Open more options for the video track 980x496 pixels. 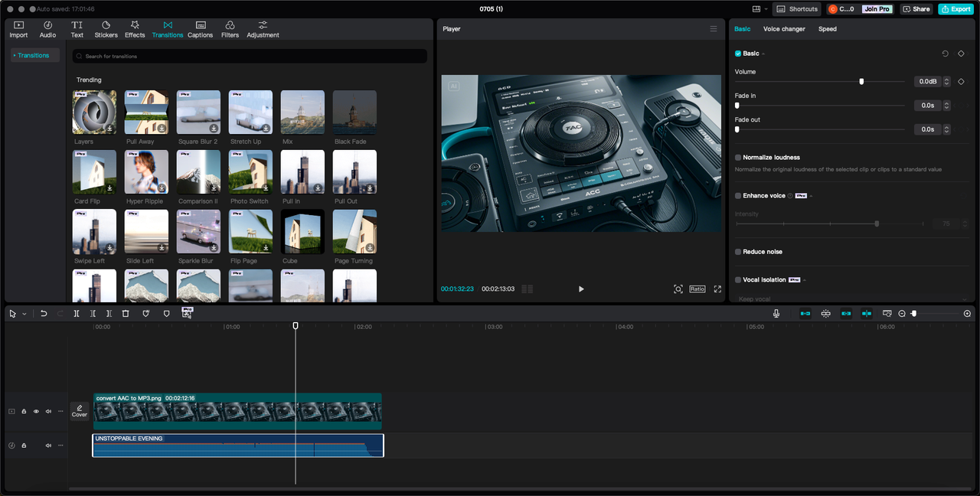[x=60, y=412]
